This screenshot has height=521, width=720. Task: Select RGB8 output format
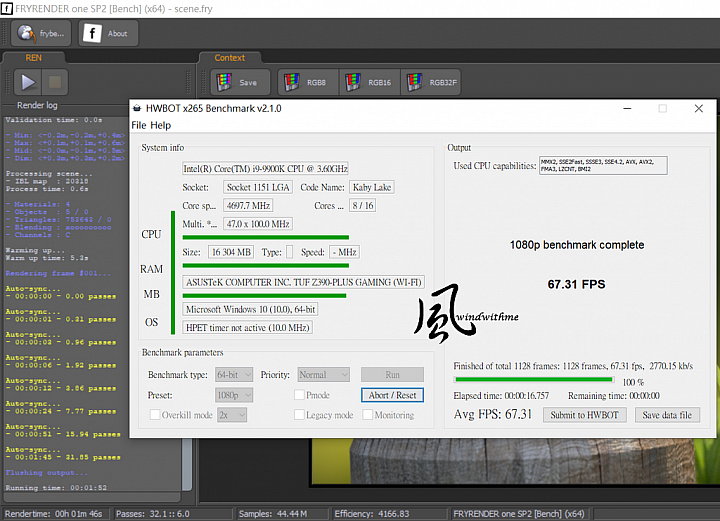(x=308, y=82)
